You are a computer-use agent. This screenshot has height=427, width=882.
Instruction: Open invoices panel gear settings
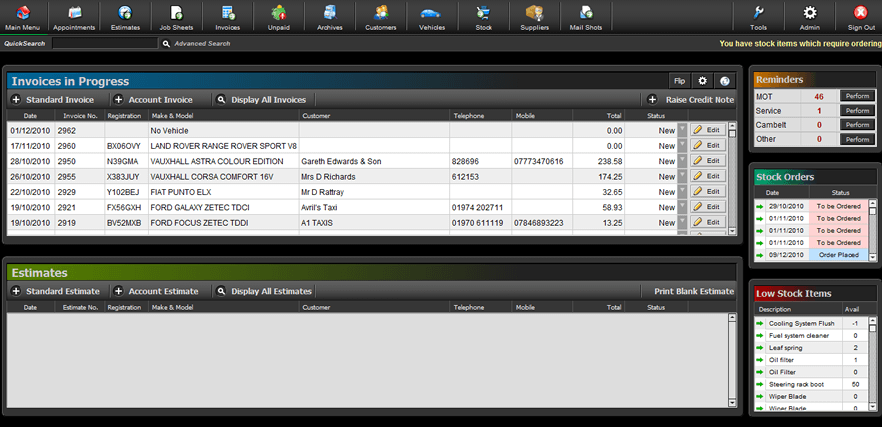702,81
